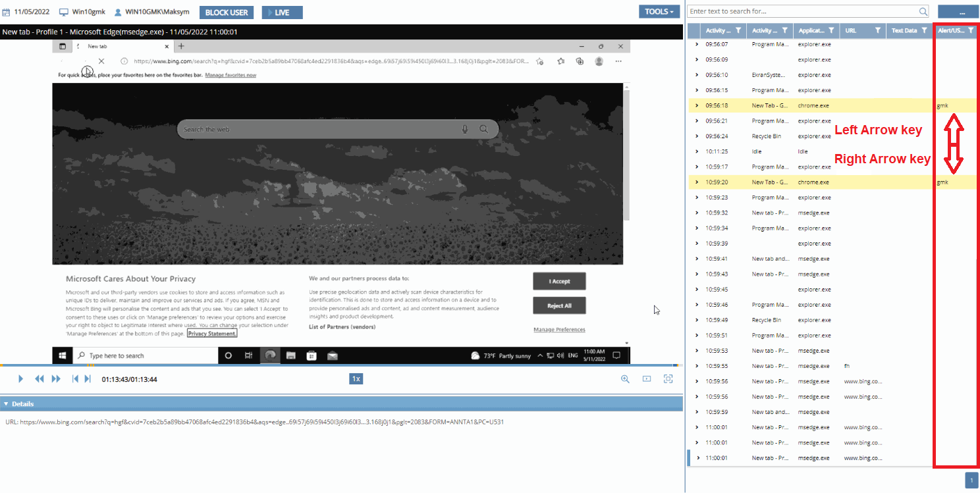Viewport: 980px width, 493px height.
Task: Click the BLOCK USER button
Action: (227, 13)
